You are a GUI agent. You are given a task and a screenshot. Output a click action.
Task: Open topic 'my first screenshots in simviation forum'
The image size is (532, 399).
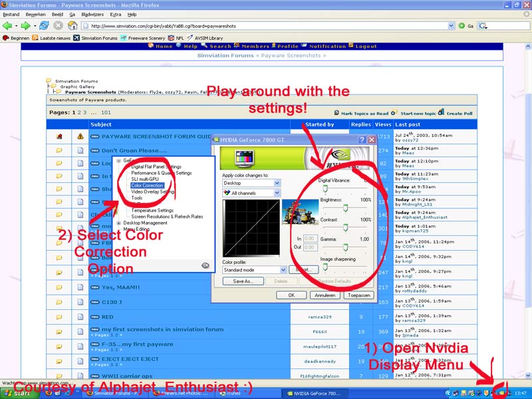[x=162, y=329]
